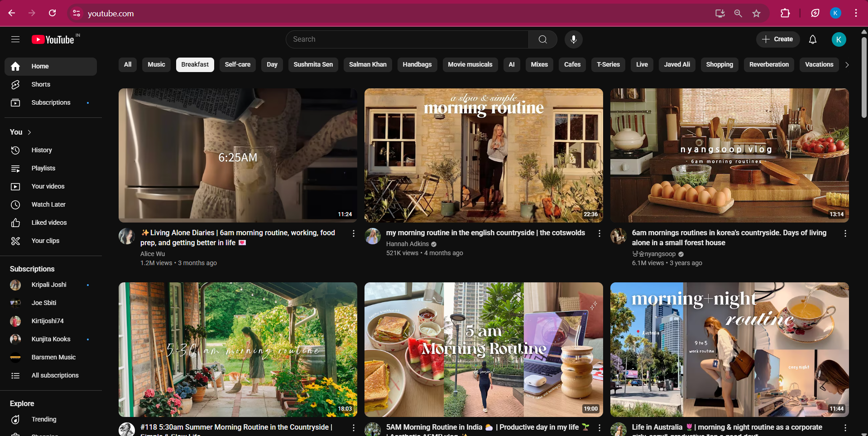Open Barsmen Music subscription channel

click(51, 357)
